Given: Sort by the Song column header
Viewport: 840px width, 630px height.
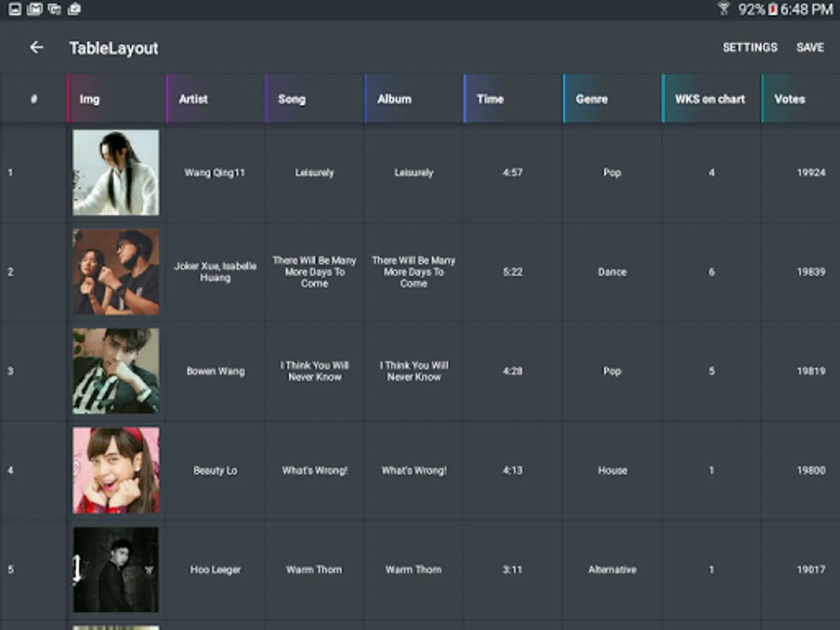Looking at the screenshot, I should 315,99.
